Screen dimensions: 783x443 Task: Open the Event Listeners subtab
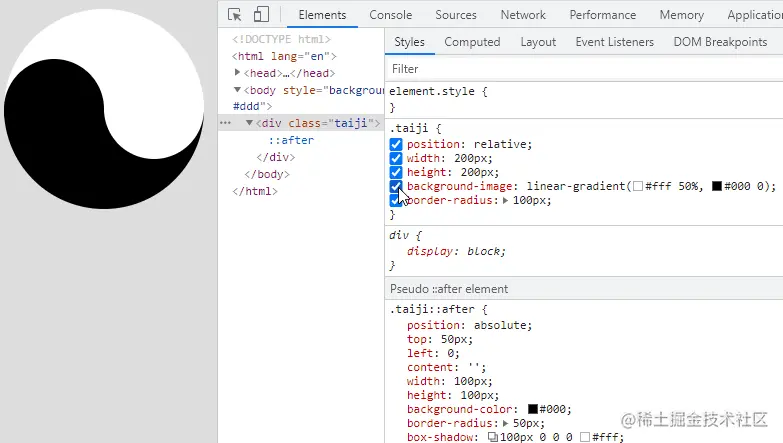pos(615,42)
